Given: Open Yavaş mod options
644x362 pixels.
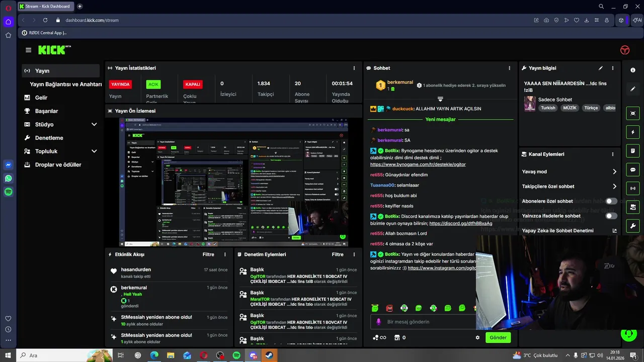Looking at the screenshot, I should coord(570,171).
